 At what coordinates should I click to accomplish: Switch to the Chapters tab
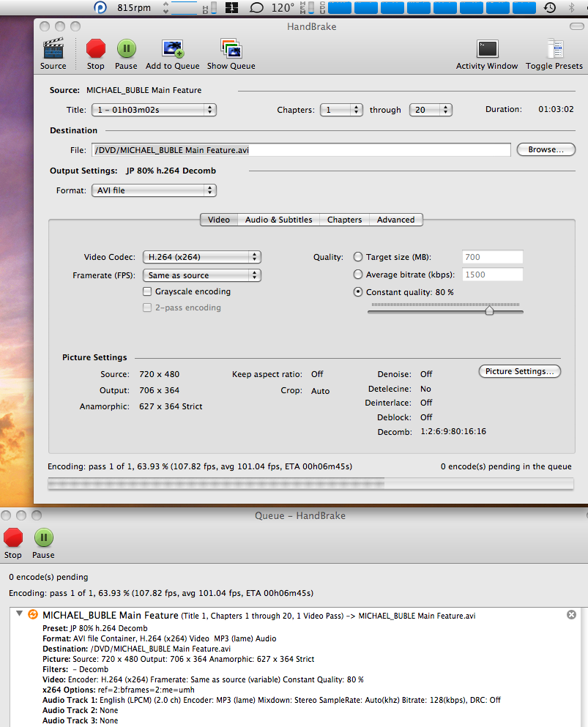pyautogui.click(x=345, y=220)
